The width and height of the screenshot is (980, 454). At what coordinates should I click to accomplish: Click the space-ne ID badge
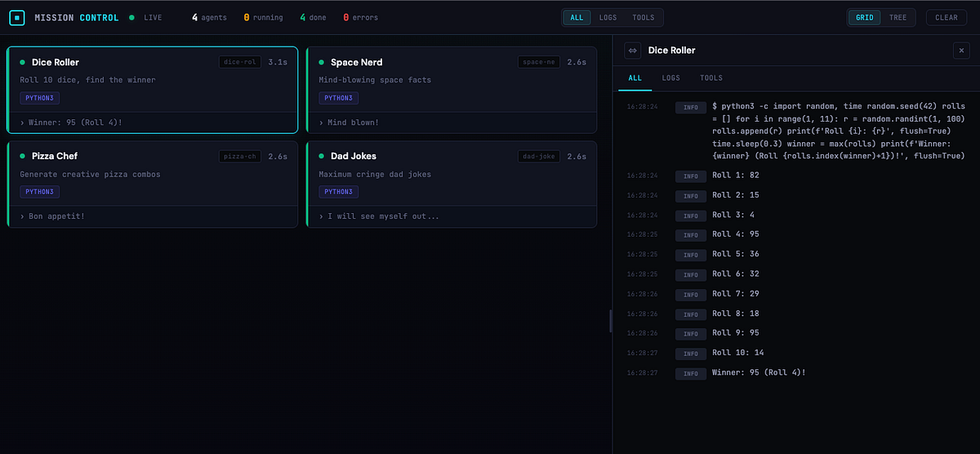pos(539,62)
